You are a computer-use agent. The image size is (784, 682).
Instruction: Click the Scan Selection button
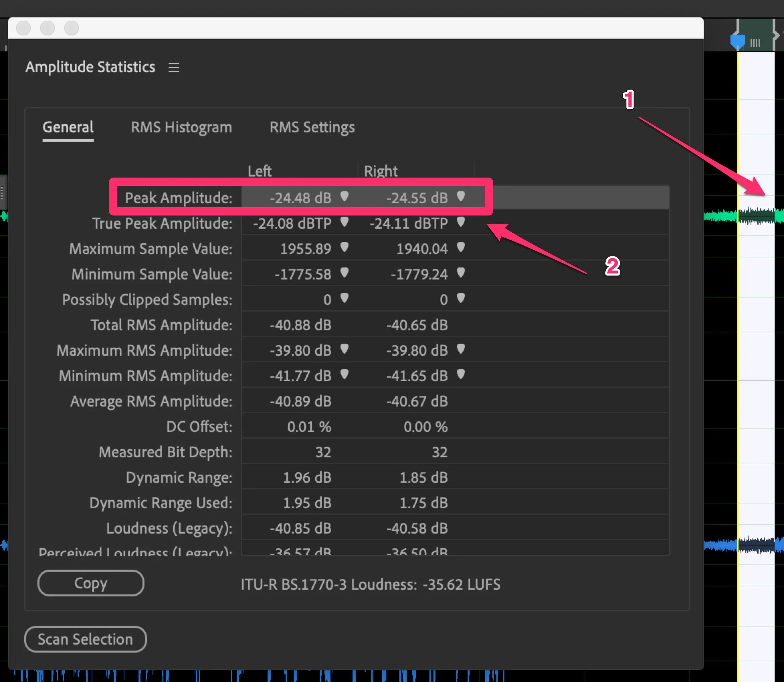tap(85, 639)
